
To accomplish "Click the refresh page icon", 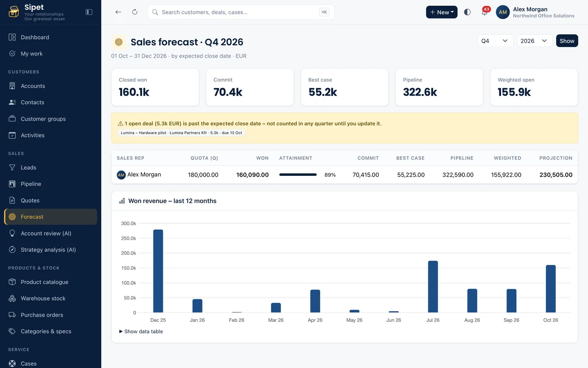I will (135, 12).
